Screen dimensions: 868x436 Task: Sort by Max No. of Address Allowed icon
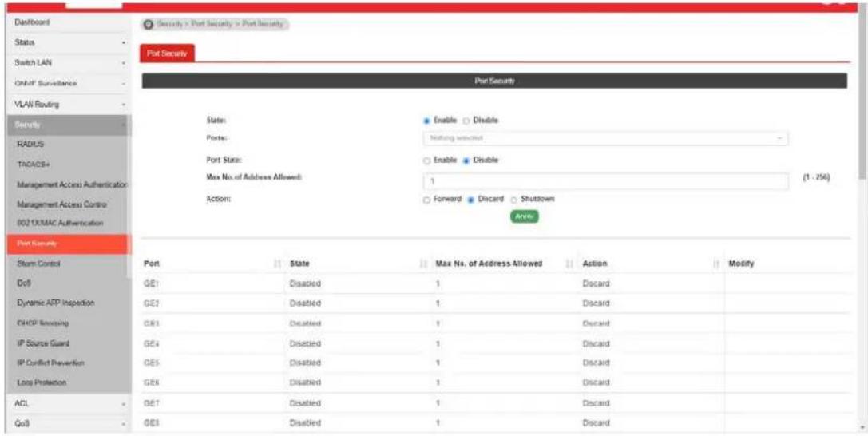pos(569,264)
